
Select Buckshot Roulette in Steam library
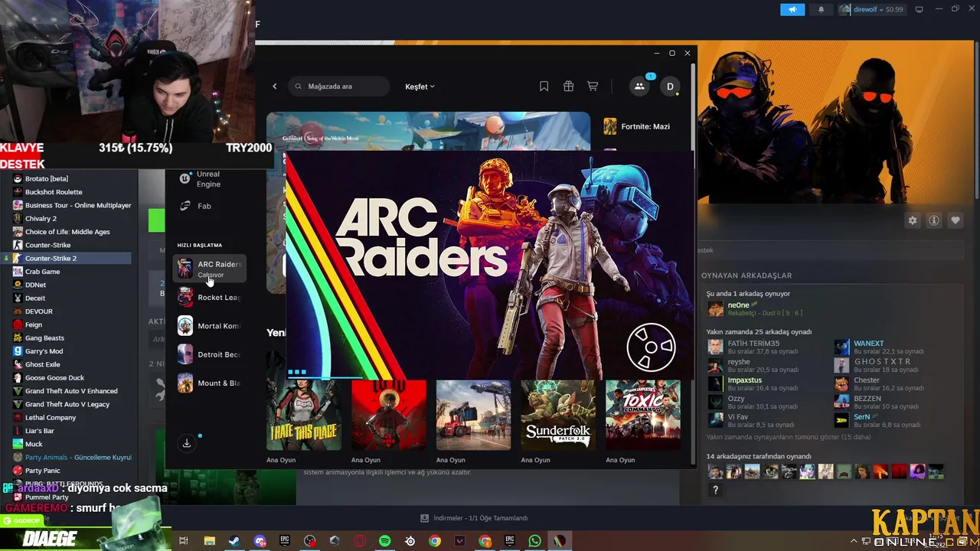pyautogui.click(x=54, y=192)
